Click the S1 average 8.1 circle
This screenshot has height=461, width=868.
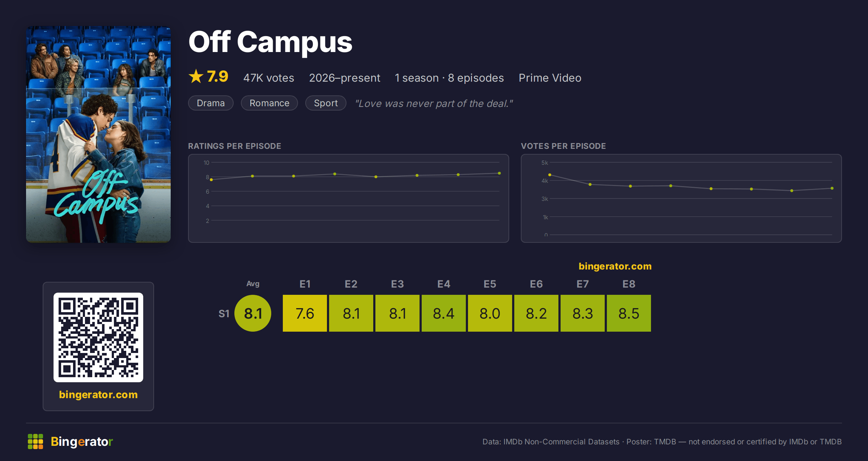(x=253, y=313)
